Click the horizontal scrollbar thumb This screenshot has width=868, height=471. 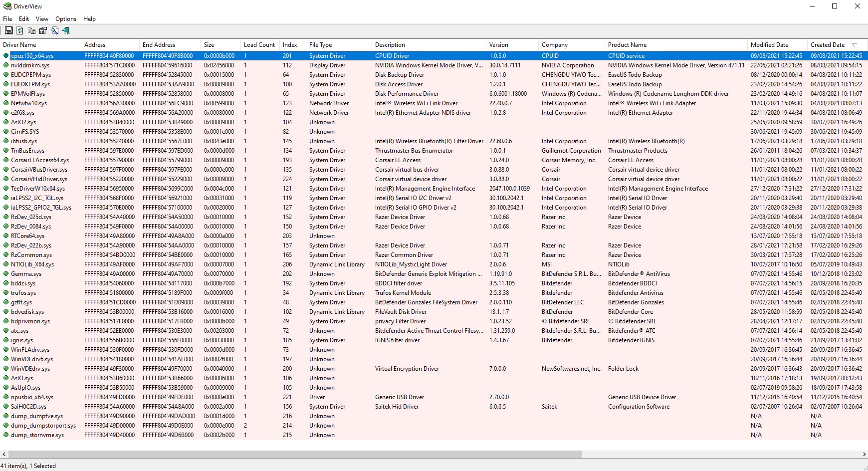pos(295,455)
